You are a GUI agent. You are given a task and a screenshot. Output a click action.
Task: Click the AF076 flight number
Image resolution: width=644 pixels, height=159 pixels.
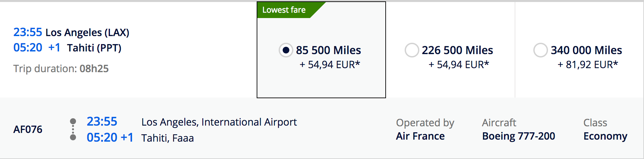click(x=28, y=129)
